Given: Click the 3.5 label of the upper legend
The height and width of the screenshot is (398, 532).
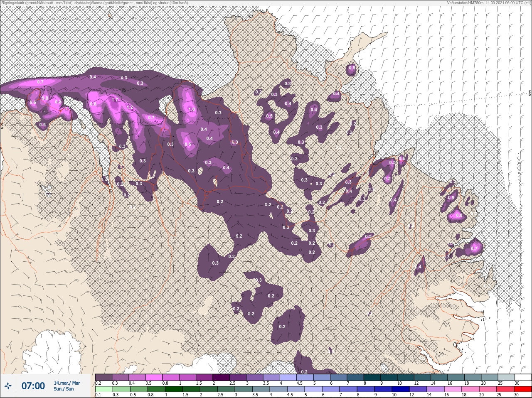Looking at the screenshot, I should click(x=266, y=383).
